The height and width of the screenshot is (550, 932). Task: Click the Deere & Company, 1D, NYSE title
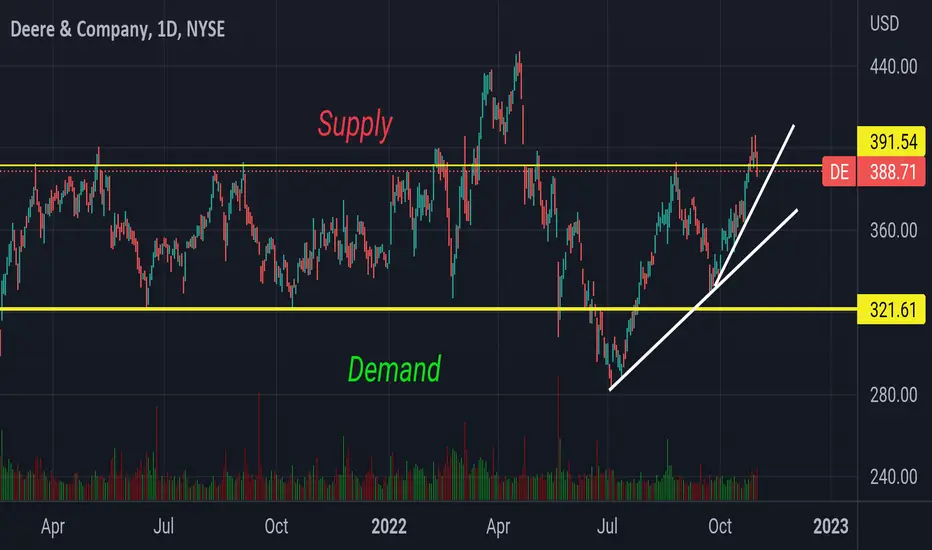[118, 29]
